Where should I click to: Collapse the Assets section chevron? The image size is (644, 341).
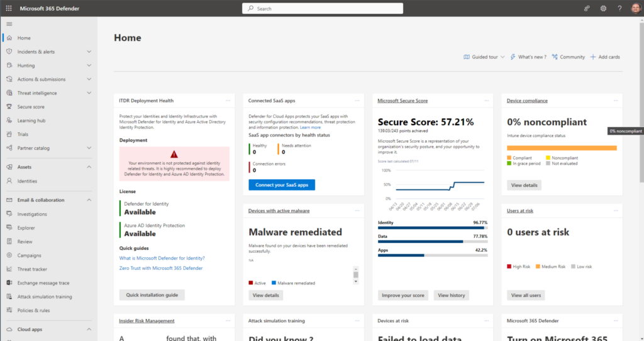(89, 167)
